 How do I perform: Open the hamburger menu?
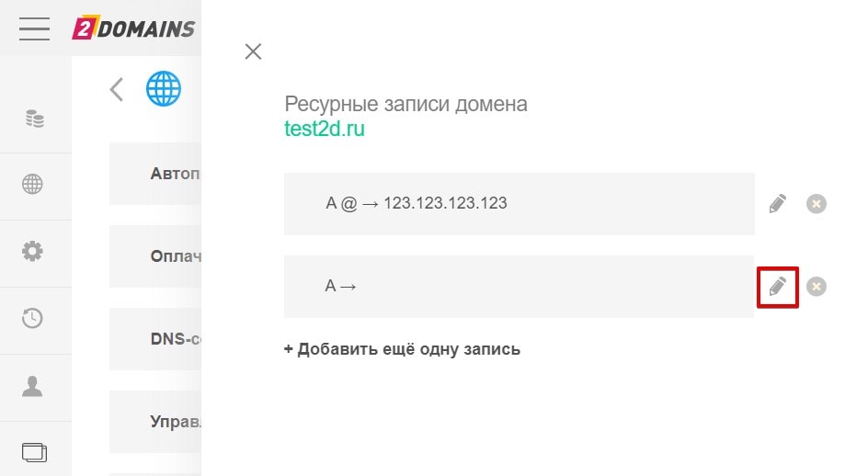coord(34,28)
